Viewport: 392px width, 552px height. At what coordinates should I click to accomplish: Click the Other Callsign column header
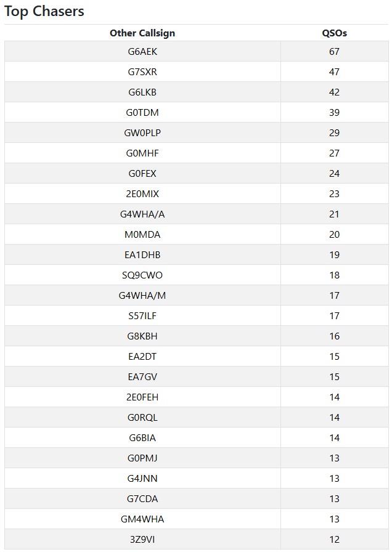pos(142,33)
